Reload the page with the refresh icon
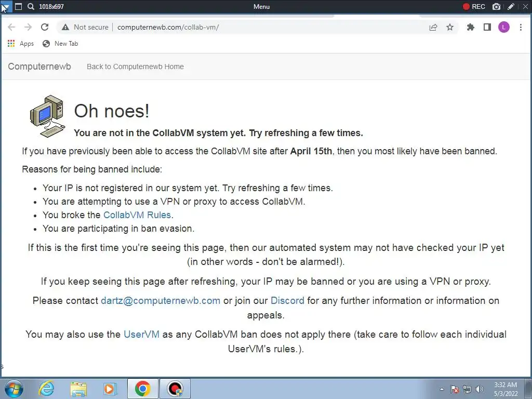 pos(45,27)
